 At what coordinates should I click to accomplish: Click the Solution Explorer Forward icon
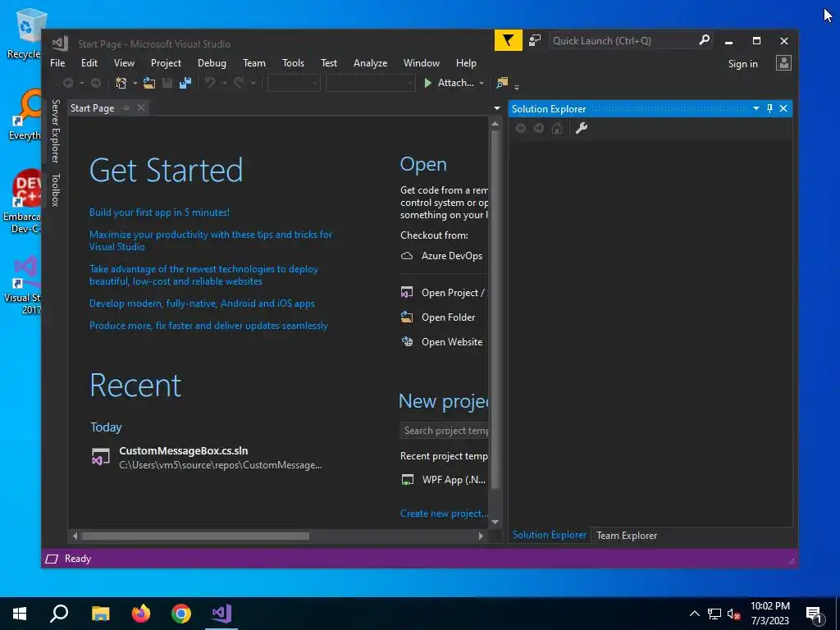click(539, 128)
